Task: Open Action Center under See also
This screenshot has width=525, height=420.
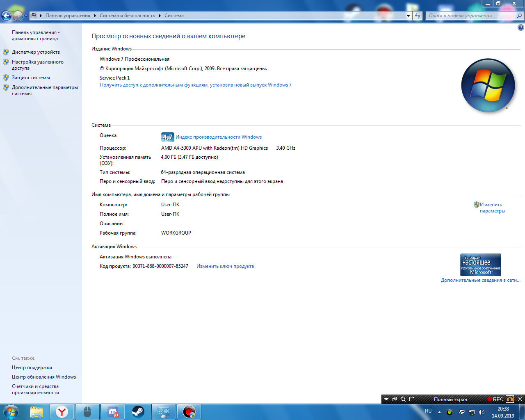Action: point(32,367)
